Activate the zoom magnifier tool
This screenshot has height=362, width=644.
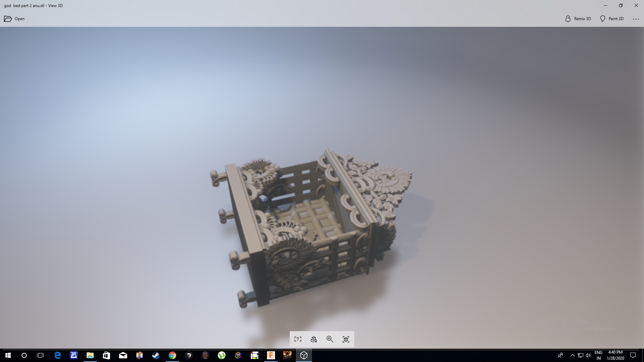[x=330, y=339]
